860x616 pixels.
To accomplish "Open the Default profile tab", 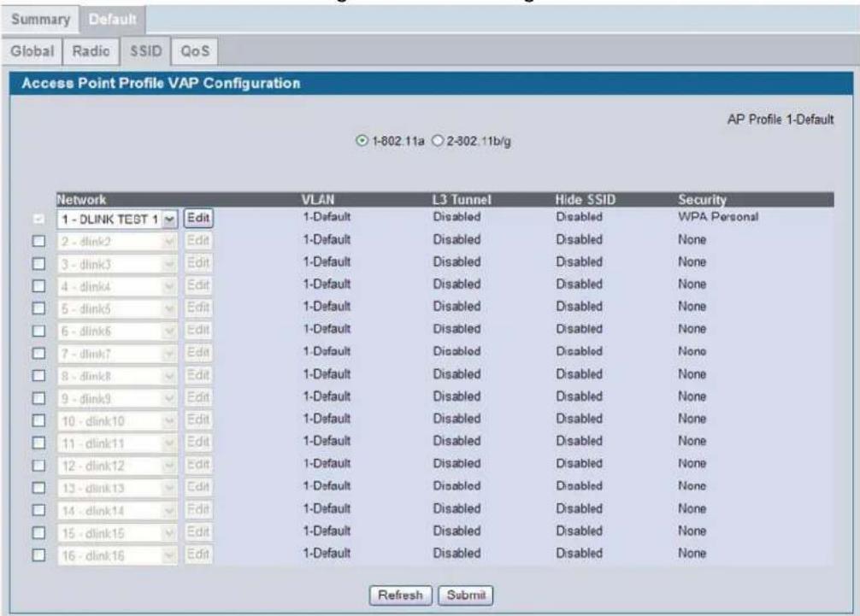I will click(x=113, y=19).
